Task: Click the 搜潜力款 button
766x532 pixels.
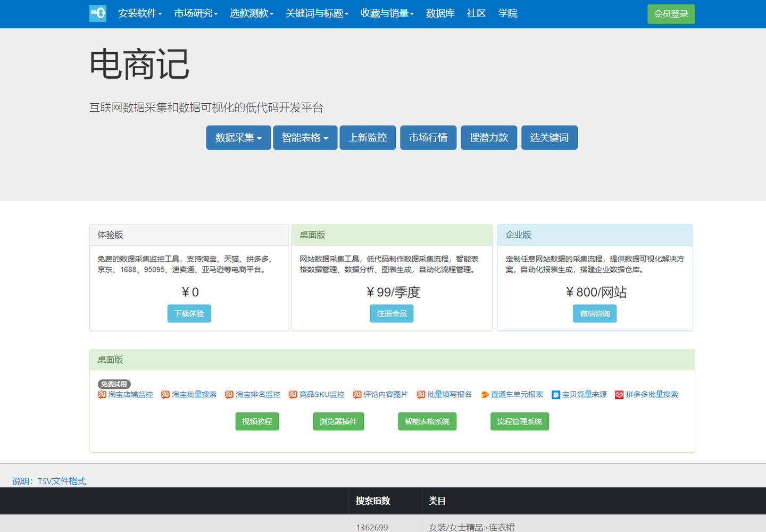Action: tap(489, 138)
